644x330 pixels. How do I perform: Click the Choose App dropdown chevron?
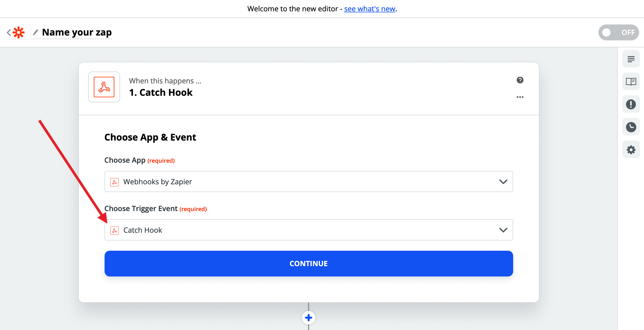click(x=503, y=182)
